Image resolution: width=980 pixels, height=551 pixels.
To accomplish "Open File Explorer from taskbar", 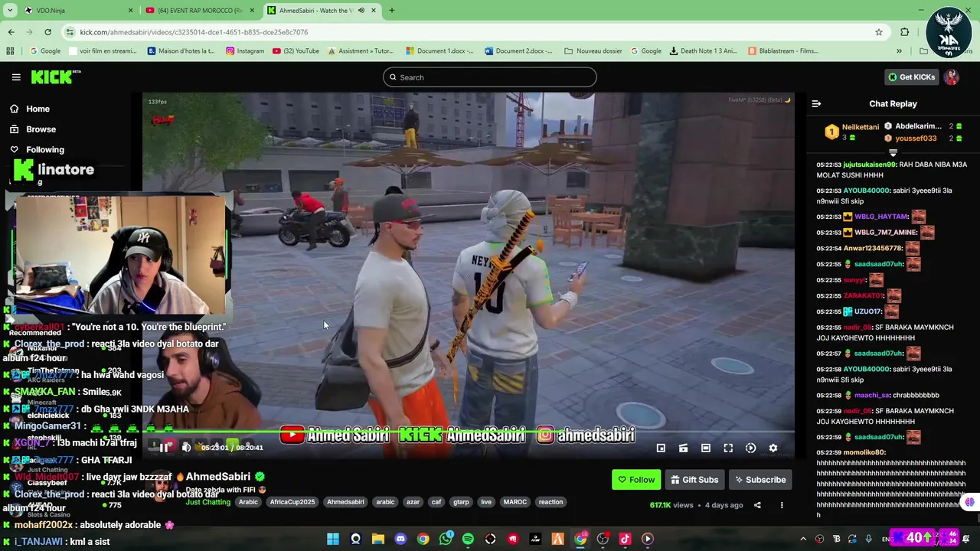I will point(378,539).
